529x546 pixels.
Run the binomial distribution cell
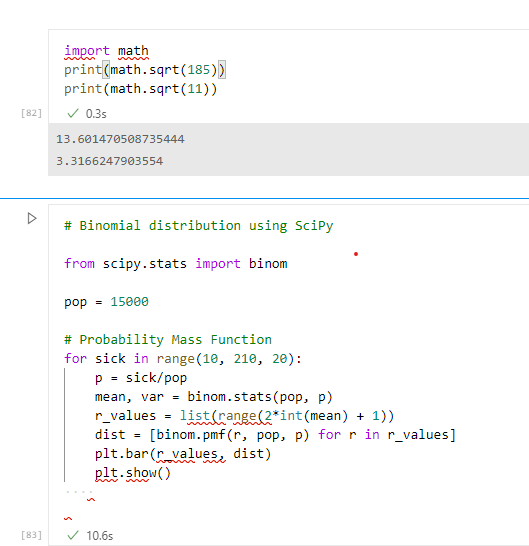(x=32, y=219)
